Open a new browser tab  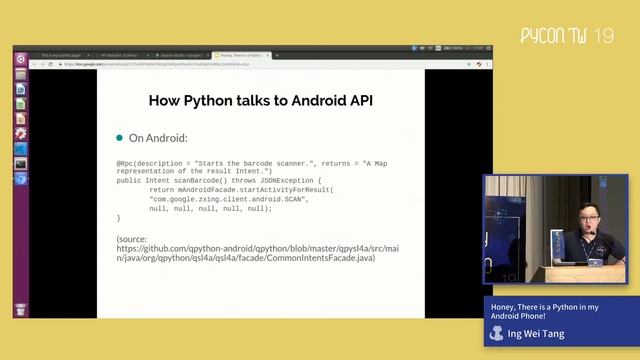click(x=277, y=55)
